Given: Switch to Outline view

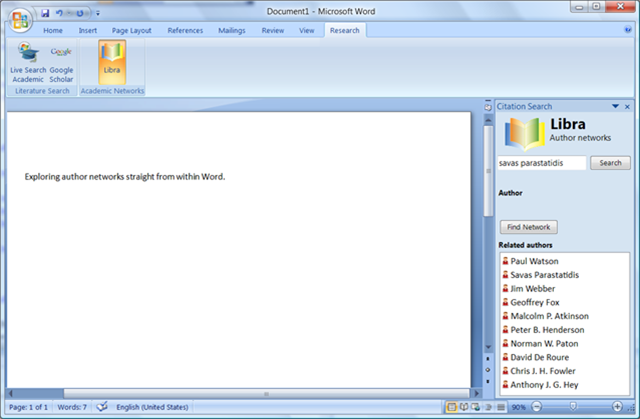Looking at the screenshot, I should pos(488,407).
